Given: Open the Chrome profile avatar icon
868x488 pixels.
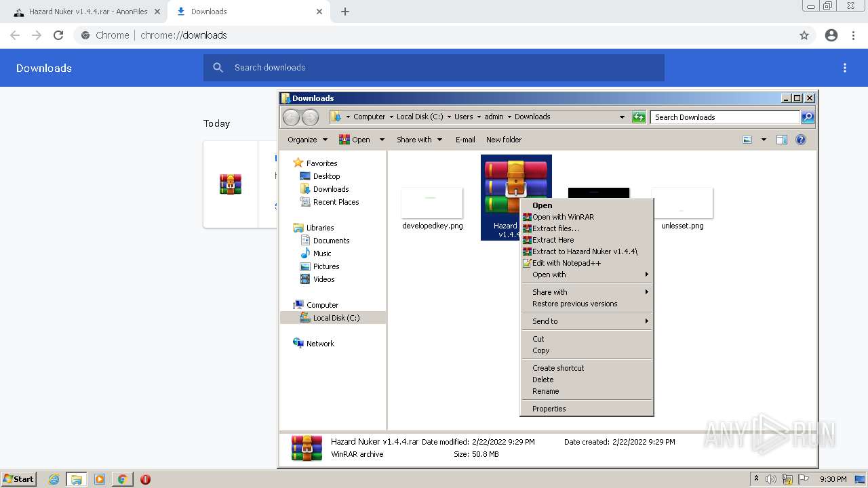Looking at the screenshot, I should click(x=831, y=35).
